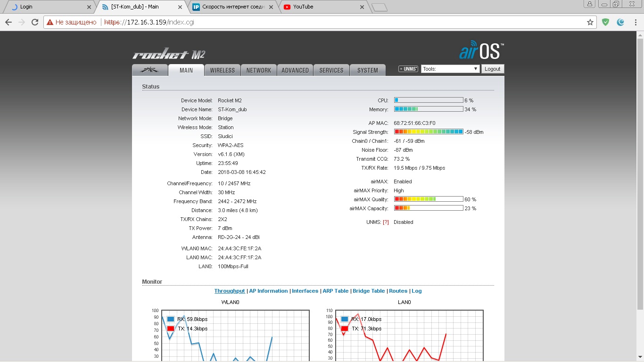Close the YouTube browser tab
Viewport: 644px width, 362px height.
362,7
